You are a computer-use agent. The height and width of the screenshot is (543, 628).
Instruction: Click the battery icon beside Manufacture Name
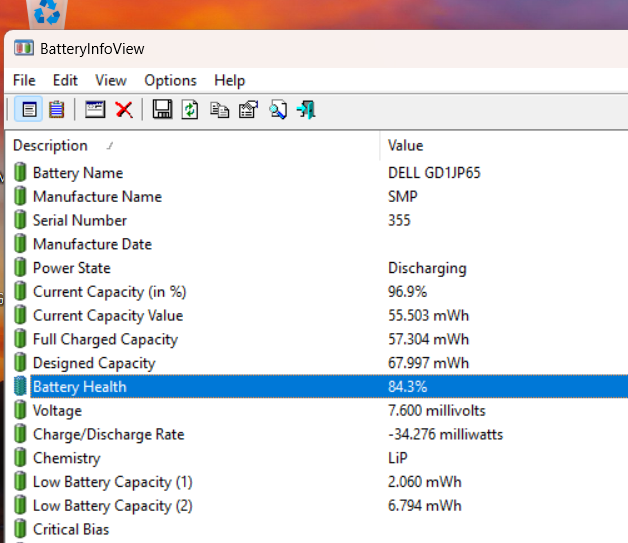pos(20,196)
